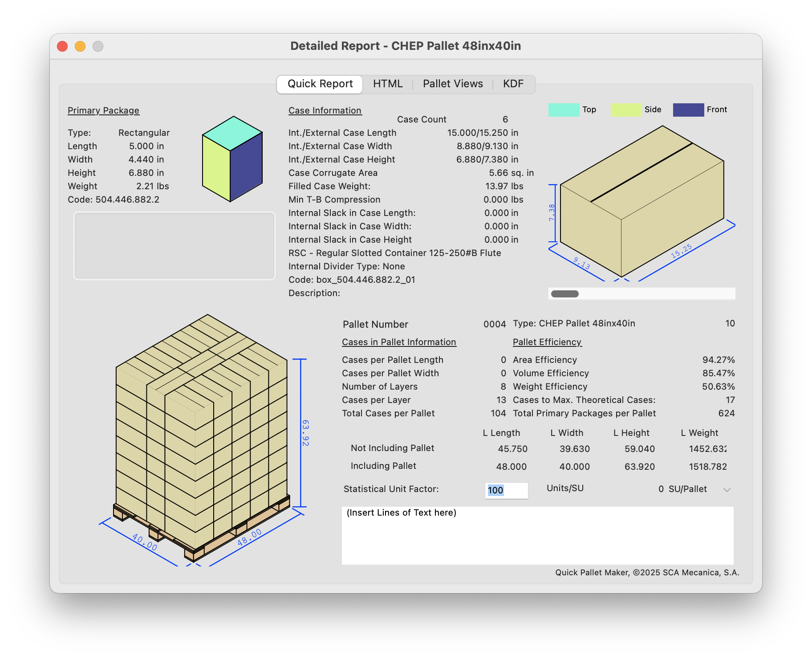Click the Cases per Layer value 13

pyautogui.click(x=501, y=400)
